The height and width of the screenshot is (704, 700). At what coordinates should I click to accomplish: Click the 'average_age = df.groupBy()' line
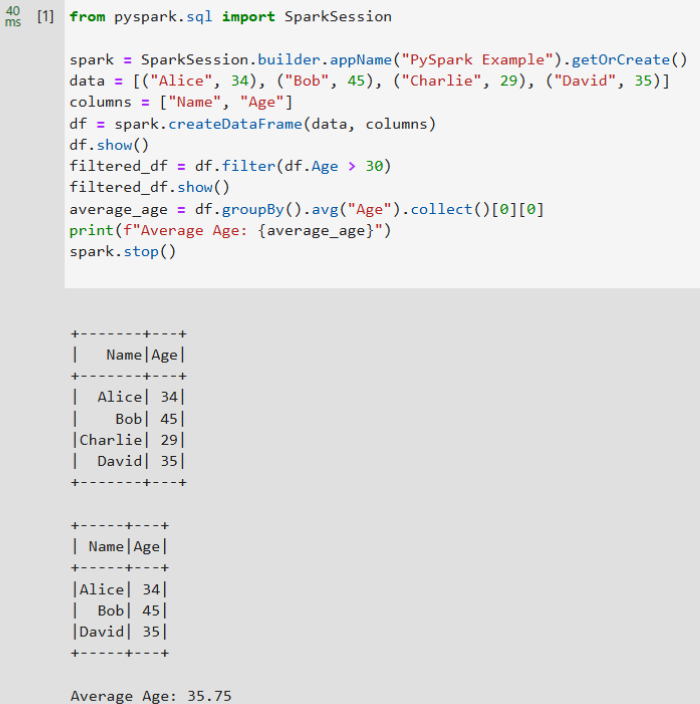(x=307, y=209)
